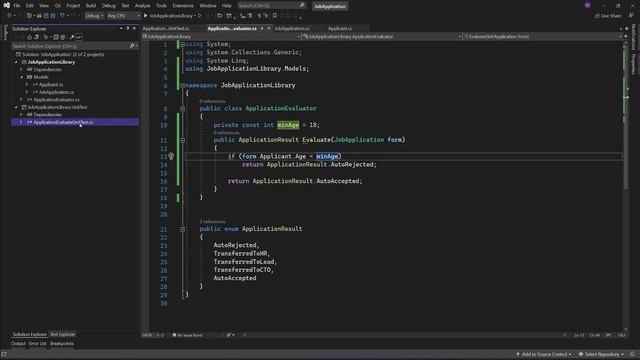Click the editor vertical scrollbar
The image size is (640, 360).
(626, 186)
